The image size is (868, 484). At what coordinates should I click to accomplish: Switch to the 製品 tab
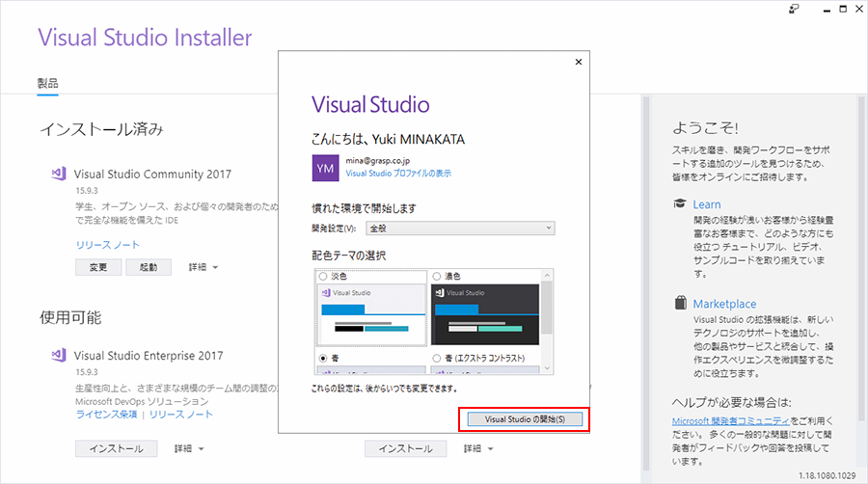pos(47,84)
